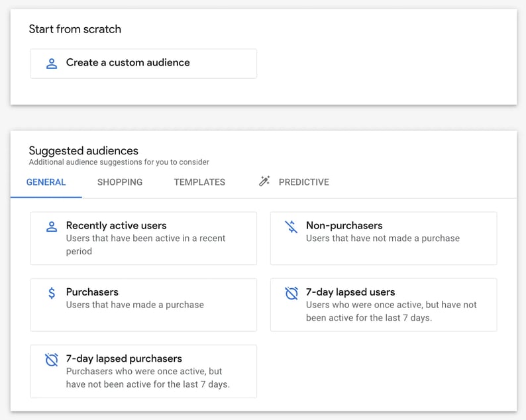Click the magic wand icon beside Predictive
Screen dimensions: 526x420
264,181
